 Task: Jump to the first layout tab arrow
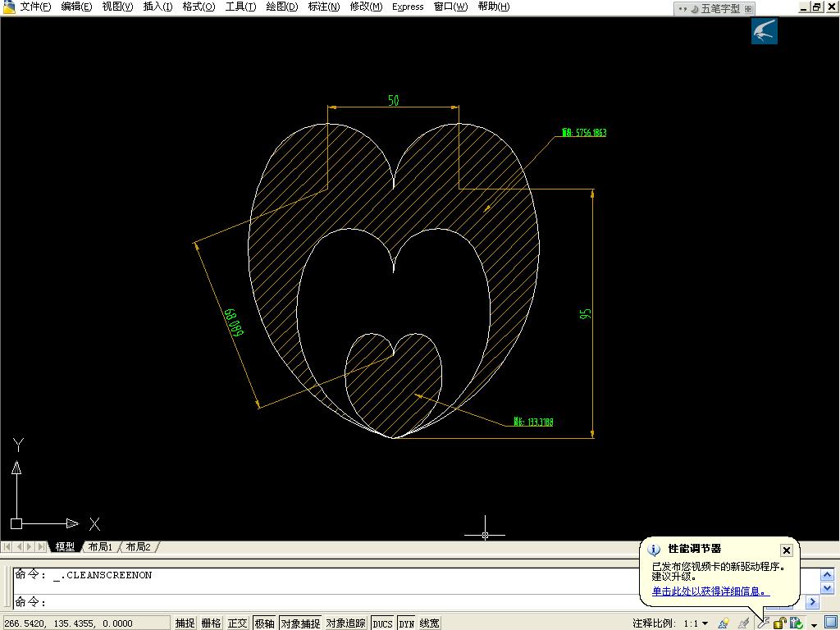pos(7,547)
